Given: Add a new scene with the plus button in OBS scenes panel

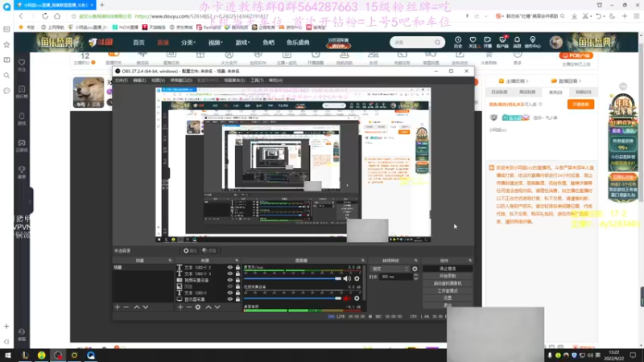Looking at the screenshot, I should point(117,307).
